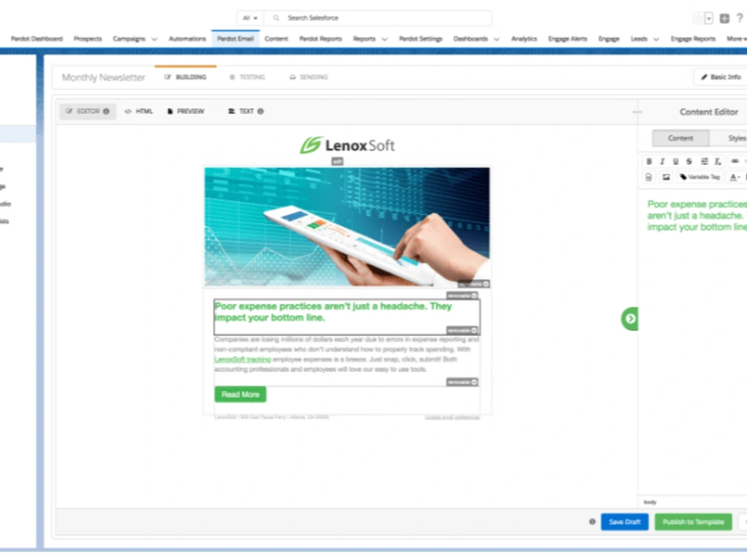The width and height of the screenshot is (747, 560).
Task: Expand the Reports nav chevron
Action: (x=385, y=39)
